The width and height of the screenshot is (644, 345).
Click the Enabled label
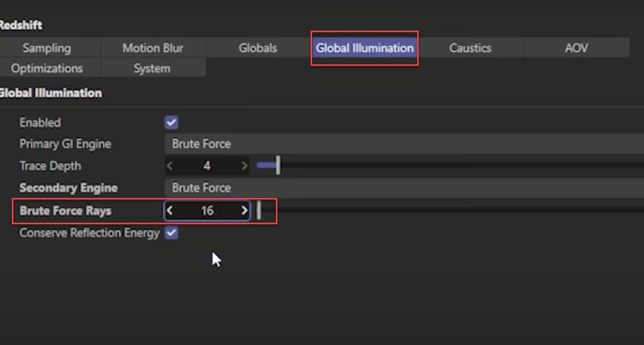pos(40,122)
